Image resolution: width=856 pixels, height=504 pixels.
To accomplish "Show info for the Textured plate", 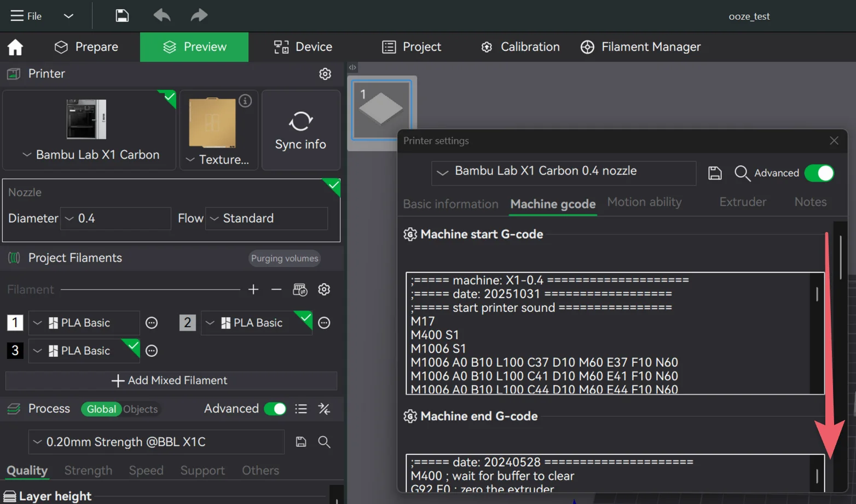I will click(245, 101).
